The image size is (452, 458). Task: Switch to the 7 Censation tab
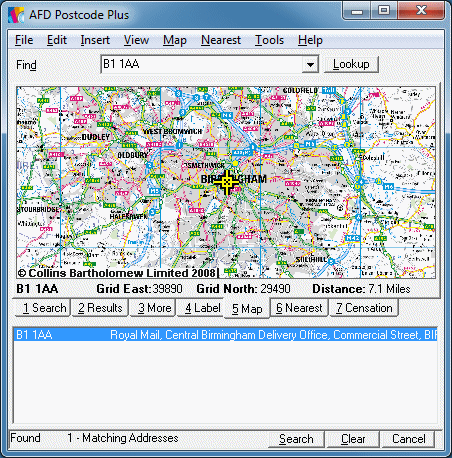[364, 308]
